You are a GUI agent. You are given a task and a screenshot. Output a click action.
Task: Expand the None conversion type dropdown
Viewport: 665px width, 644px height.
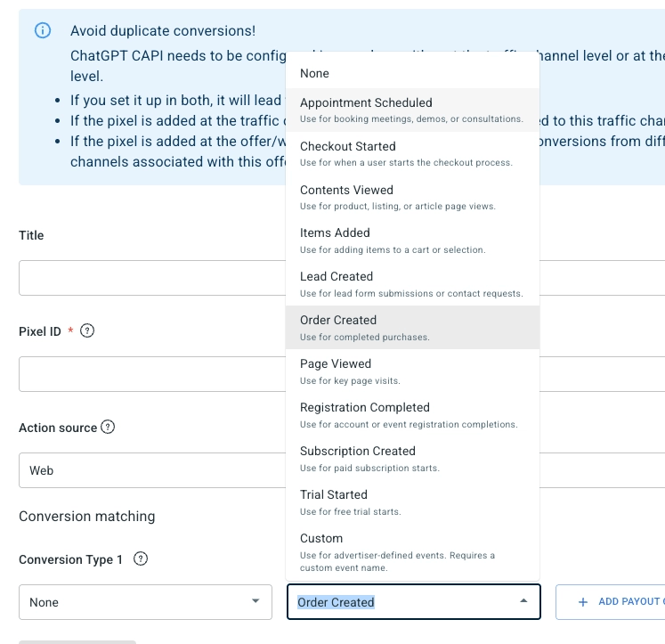(145, 602)
